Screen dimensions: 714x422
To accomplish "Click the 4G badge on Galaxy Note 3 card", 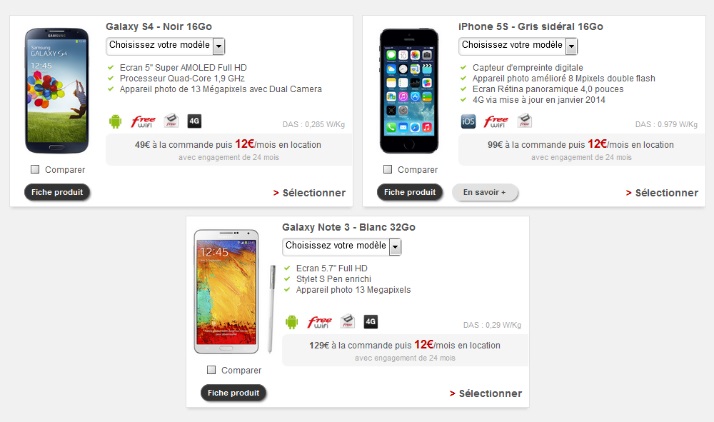I will click(x=371, y=322).
